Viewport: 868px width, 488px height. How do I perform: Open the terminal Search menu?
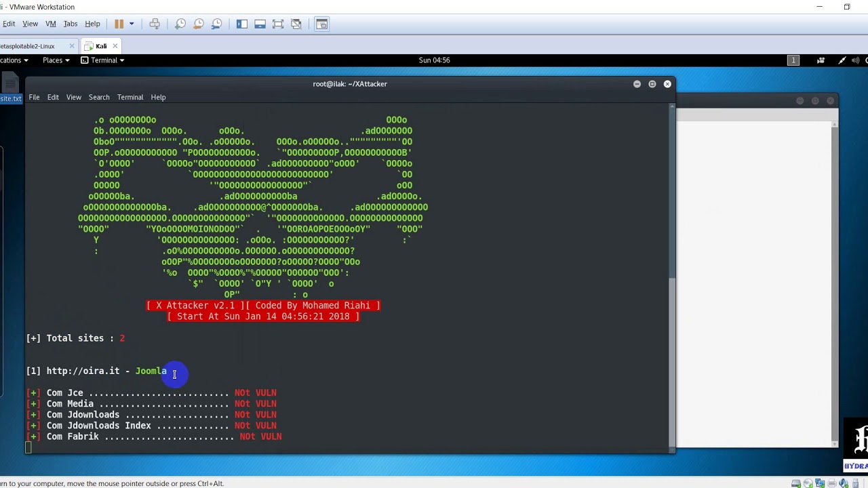[x=99, y=97]
